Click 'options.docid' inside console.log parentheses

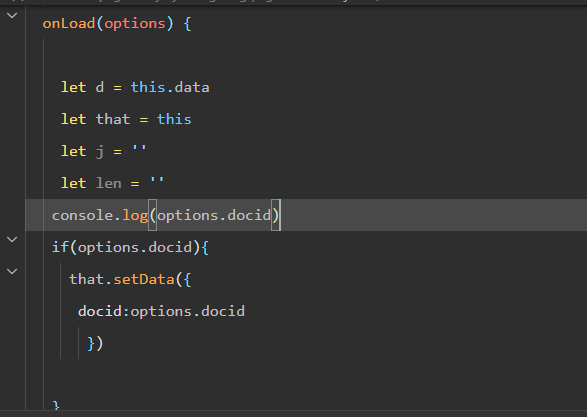click(214, 216)
